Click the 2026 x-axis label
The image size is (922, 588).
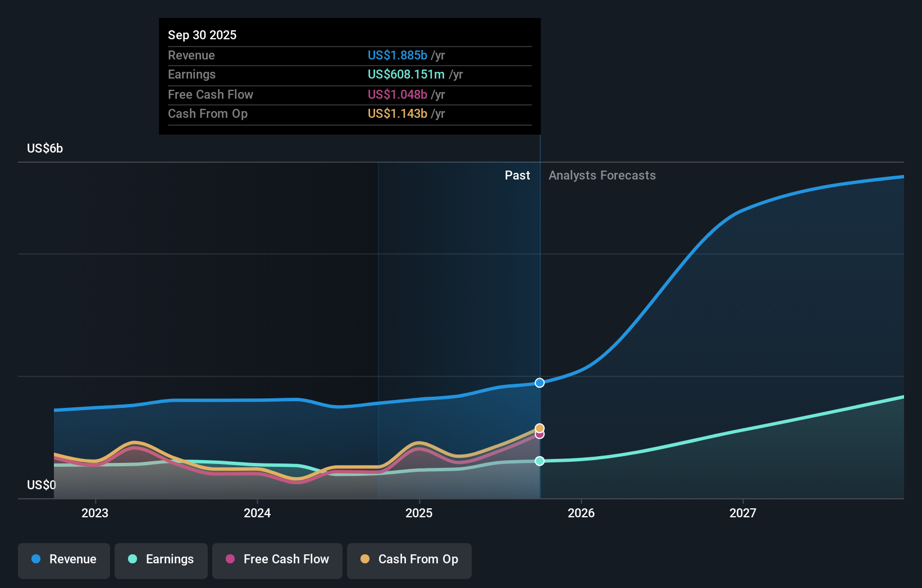(581, 513)
